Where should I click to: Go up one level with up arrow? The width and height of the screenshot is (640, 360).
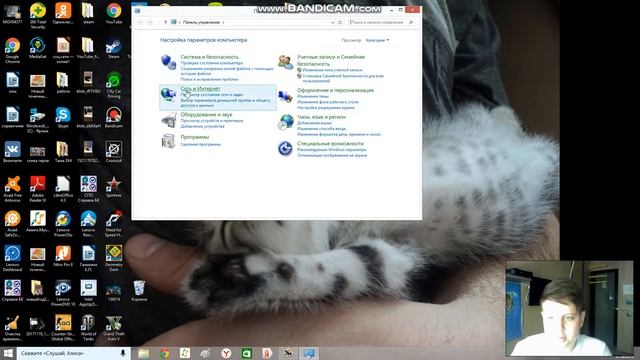[x=165, y=22]
